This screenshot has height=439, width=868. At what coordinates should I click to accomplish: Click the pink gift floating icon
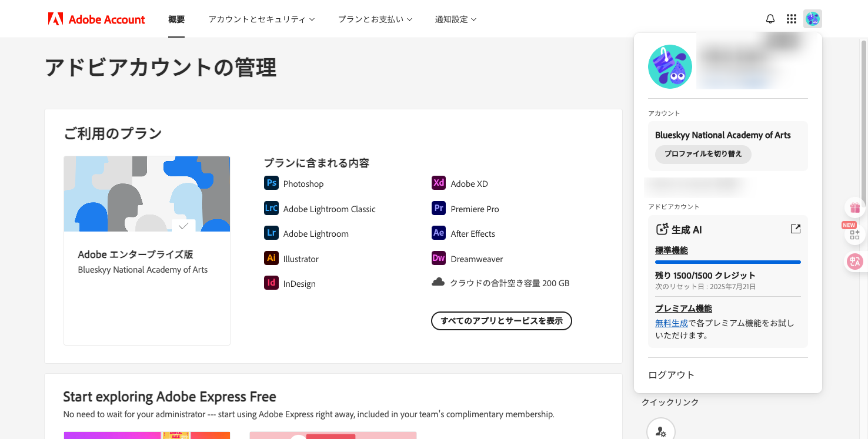coord(854,207)
